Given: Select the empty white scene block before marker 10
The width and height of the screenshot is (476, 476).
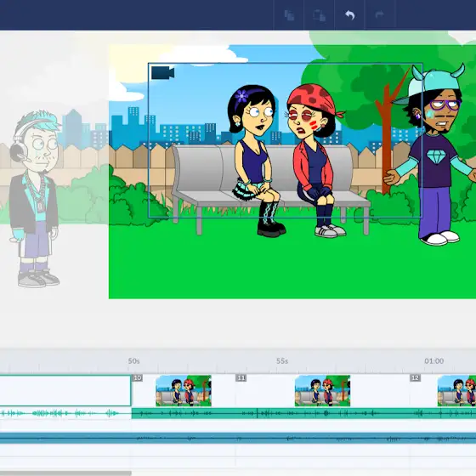Looking at the screenshot, I should pos(65,390).
